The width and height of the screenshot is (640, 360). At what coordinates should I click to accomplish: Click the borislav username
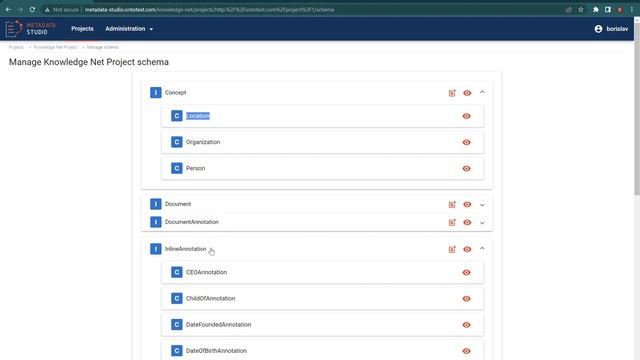617,29
